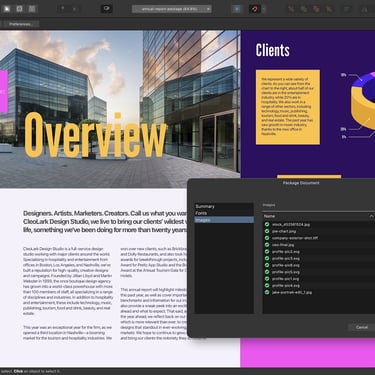The image size is (375, 375).
Task: Click green check icon beside profile-pic1.svg
Action: point(267,279)
